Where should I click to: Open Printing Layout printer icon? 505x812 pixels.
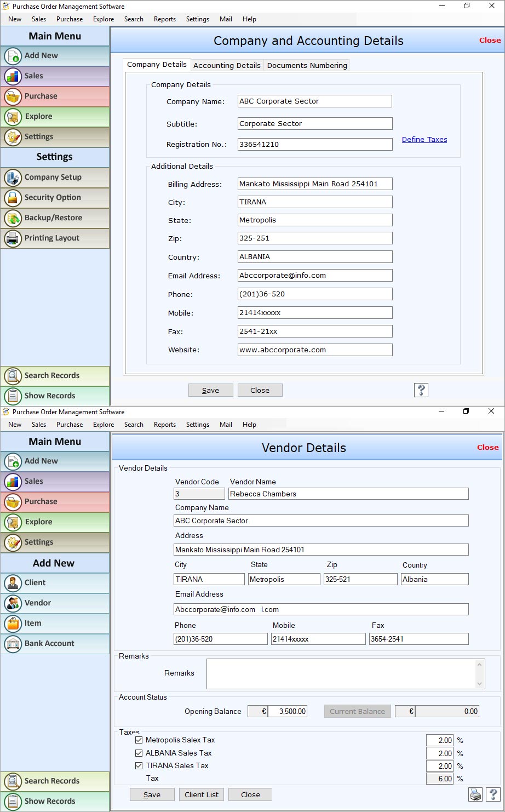[13, 238]
